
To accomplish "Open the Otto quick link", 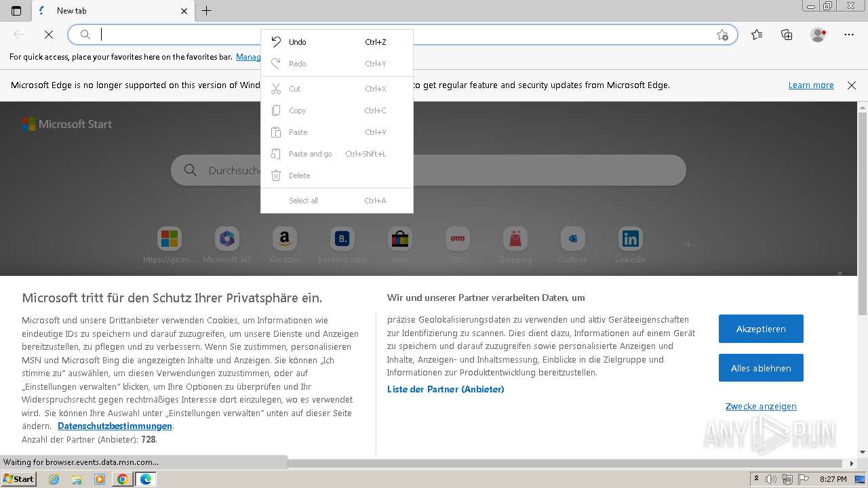I will click(x=458, y=245).
